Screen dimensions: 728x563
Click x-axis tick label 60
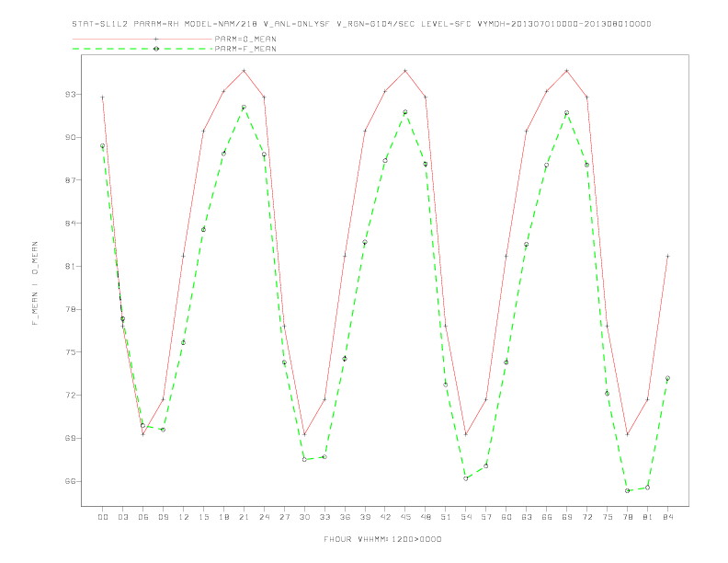click(x=506, y=517)
